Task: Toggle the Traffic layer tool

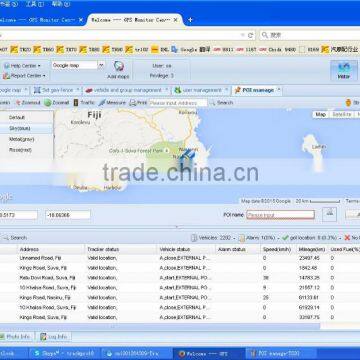Action: (x=84, y=103)
